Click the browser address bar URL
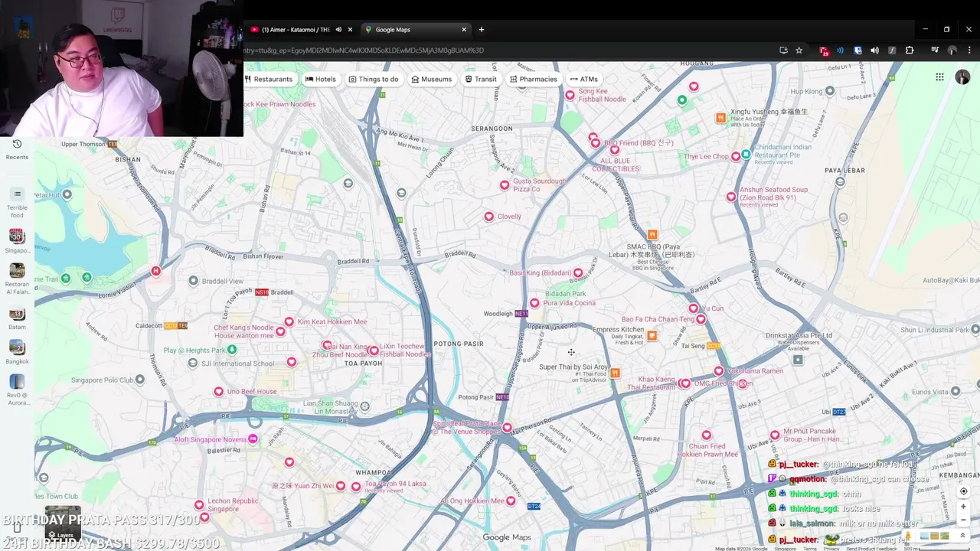 coord(364,51)
